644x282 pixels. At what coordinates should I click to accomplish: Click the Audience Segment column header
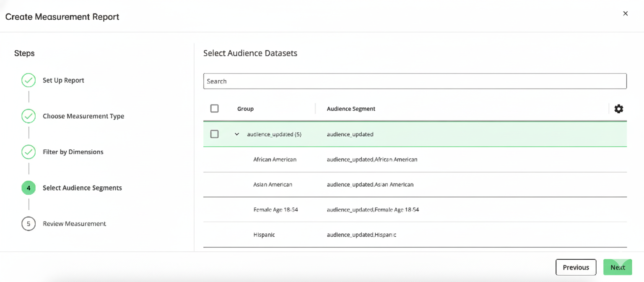351,108
